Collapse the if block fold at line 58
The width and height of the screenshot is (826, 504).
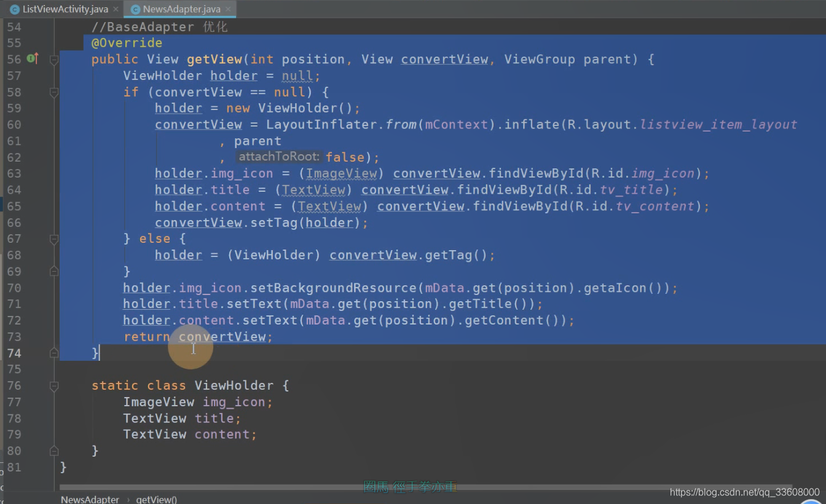(54, 92)
